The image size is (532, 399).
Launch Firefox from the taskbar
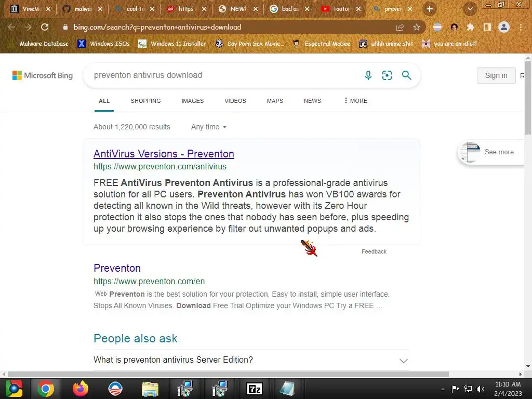pos(81,389)
